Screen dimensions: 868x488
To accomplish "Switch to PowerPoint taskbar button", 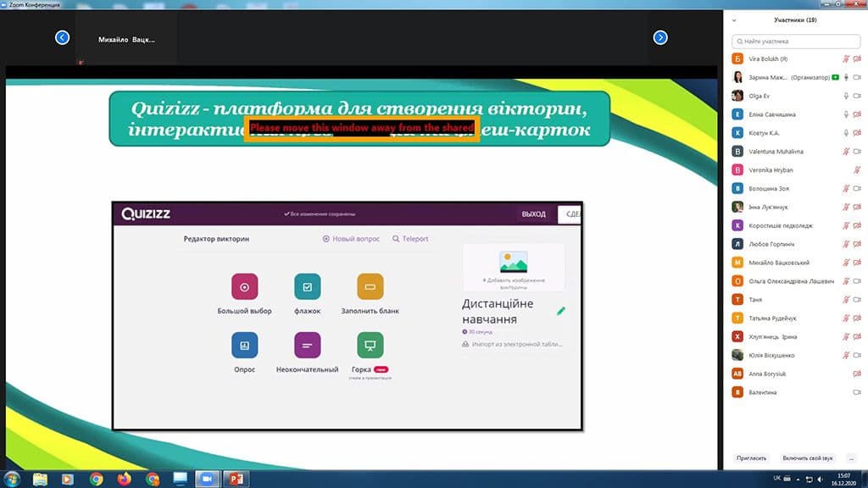I will (236, 480).
